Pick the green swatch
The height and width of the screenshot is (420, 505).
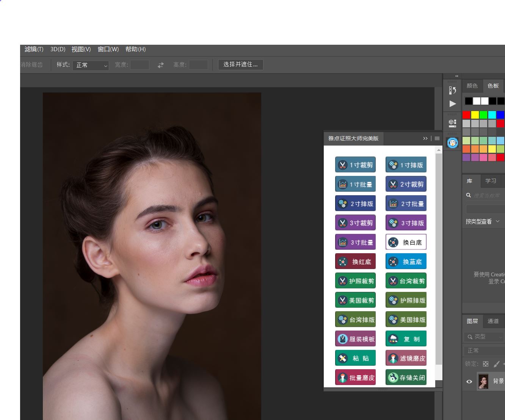click(483, 115)
